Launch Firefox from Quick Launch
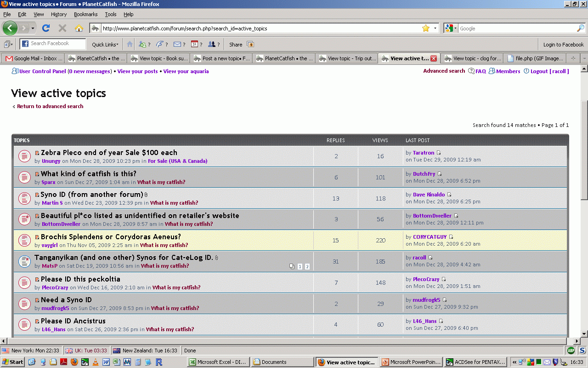This screenshot has width=588, height=368. 74,362
